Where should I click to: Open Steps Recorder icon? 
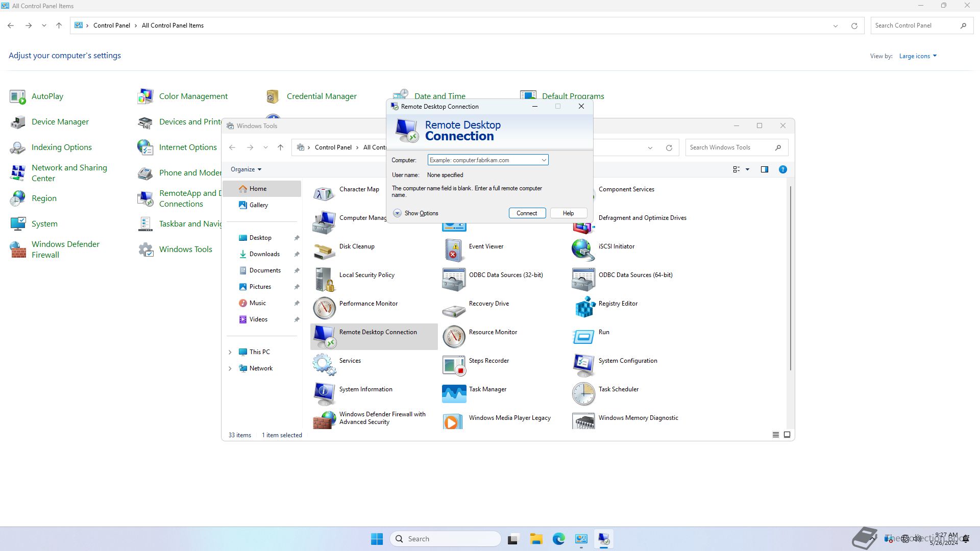pos(454,364)
